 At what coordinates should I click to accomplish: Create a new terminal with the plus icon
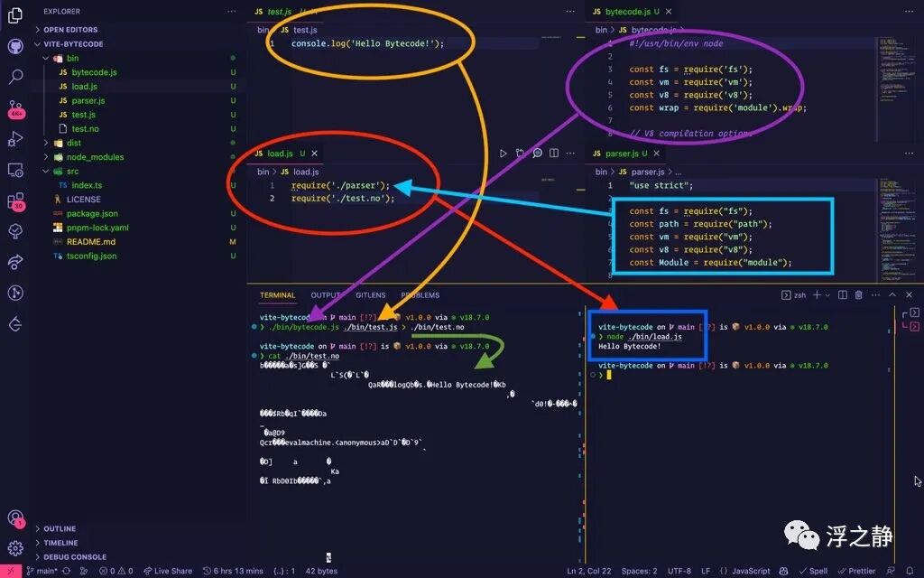[817, 295]
